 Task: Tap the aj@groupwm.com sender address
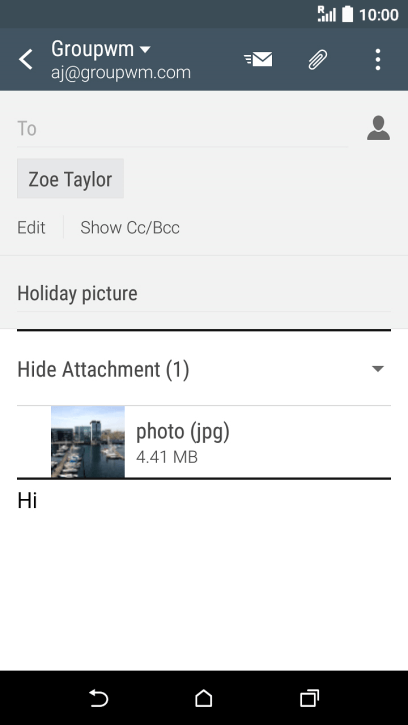pyautogui.click(x=121, y=73)
